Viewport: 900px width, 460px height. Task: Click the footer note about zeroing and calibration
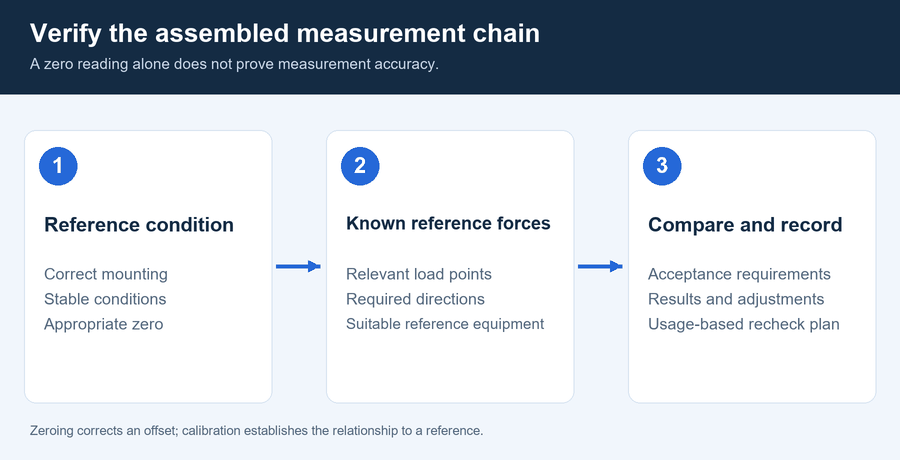[x=257, y=431]
